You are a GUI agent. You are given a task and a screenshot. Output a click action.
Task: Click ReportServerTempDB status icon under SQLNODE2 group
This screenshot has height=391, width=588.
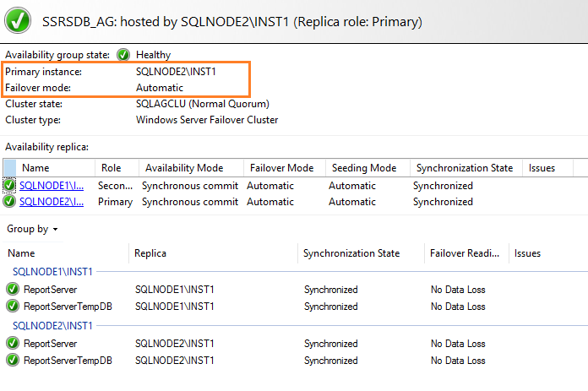point(13,361)
